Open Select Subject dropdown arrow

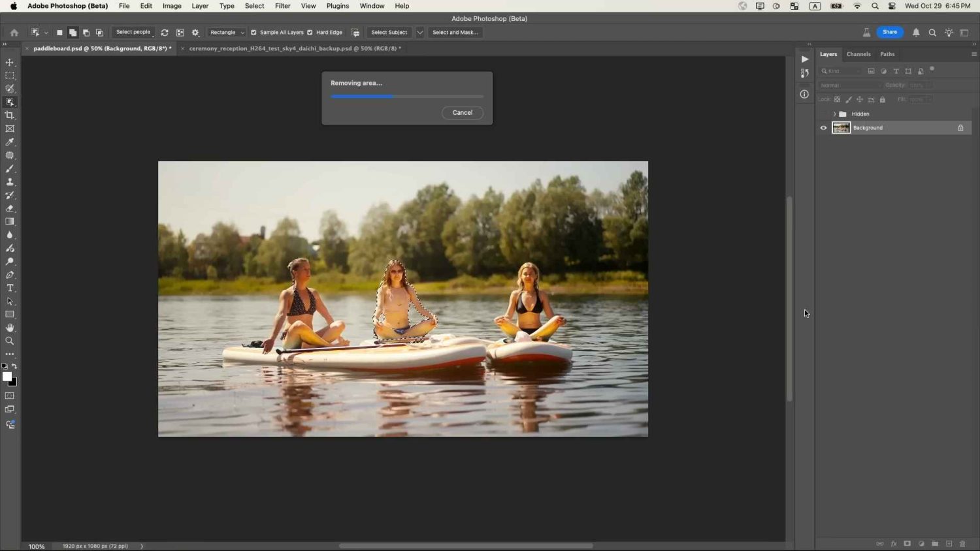pos(419,33)
